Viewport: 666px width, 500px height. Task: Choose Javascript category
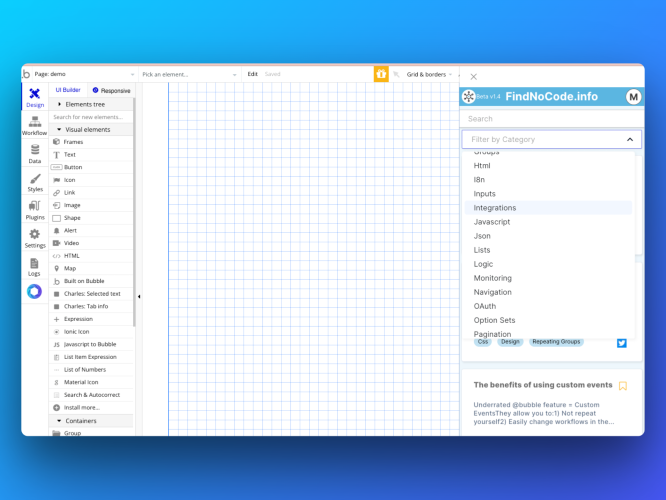coord(548,222)
